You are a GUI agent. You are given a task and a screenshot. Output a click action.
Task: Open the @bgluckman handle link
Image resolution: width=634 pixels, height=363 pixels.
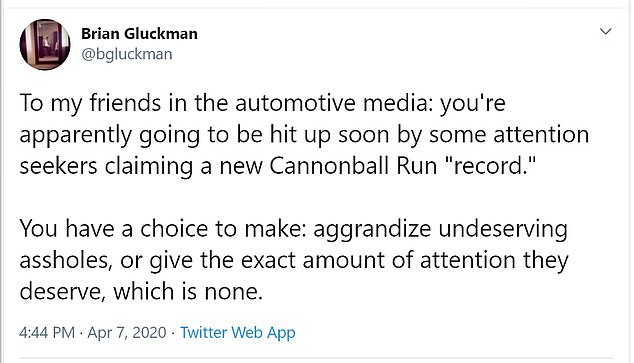[x=127, y=54]
